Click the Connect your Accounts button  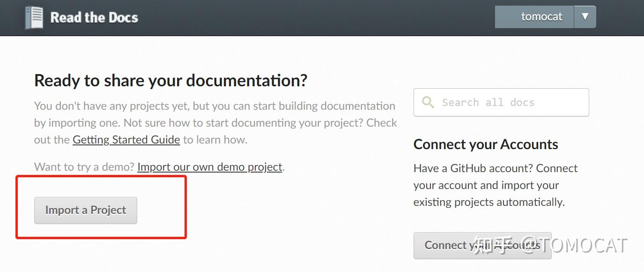coord(482,245)
